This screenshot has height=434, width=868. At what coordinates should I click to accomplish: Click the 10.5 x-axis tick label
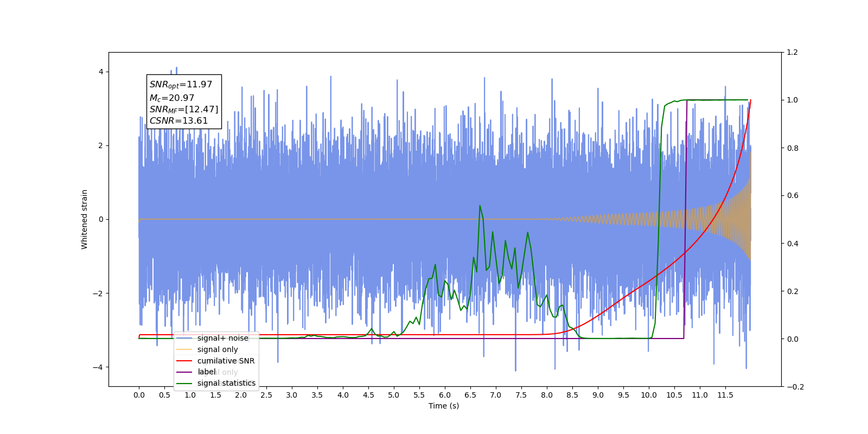tap(674, 395)
